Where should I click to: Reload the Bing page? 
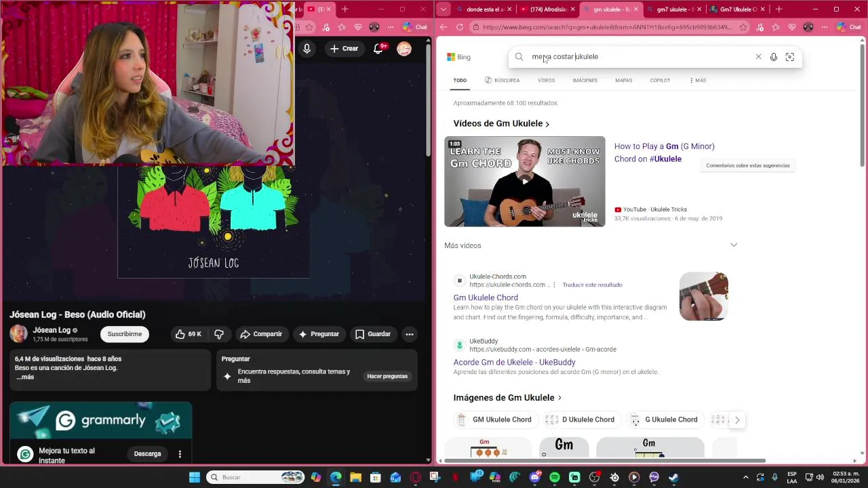tap(460, 27)
